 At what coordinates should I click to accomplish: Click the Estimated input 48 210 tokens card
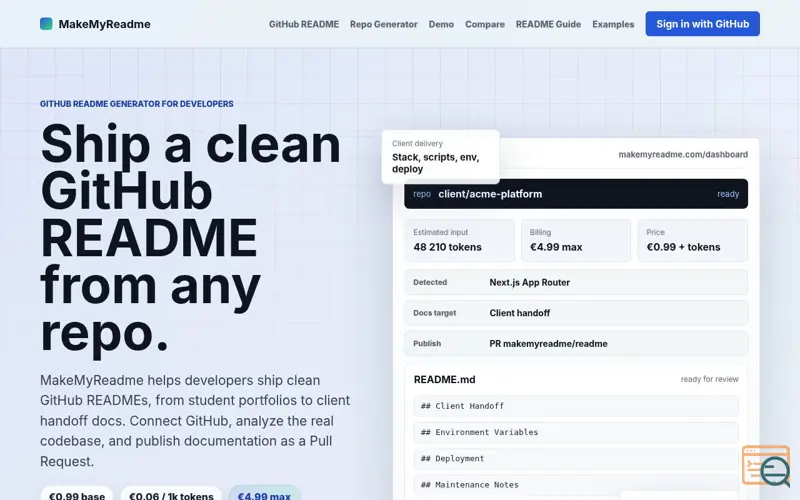coord(460,240)
